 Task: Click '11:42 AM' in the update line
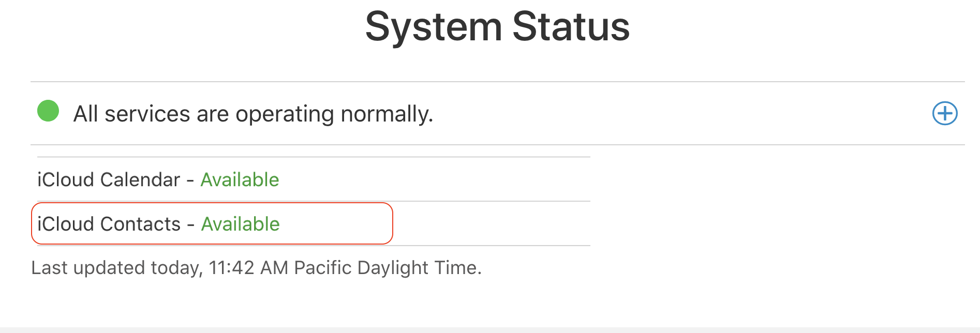248,268
